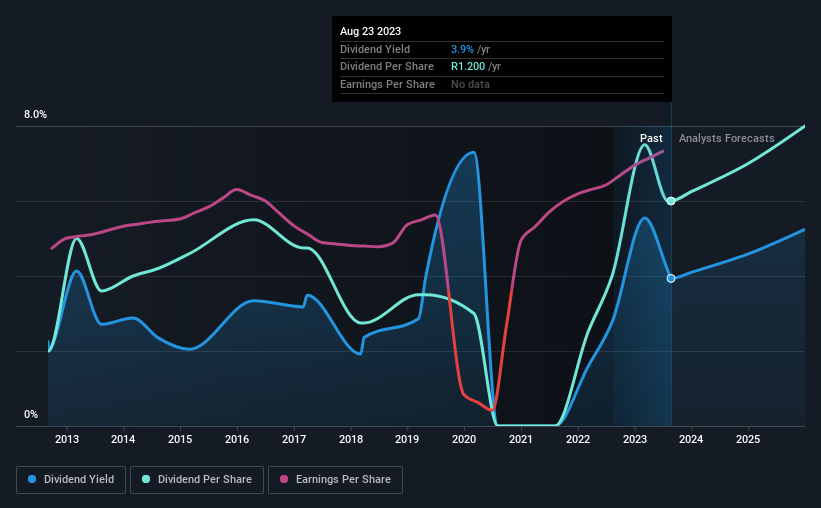Click the pink Earnings Per Share legend dot
The height and width of the screenshot is (508, 821).
pyautogui.click(x=284, y=479)
